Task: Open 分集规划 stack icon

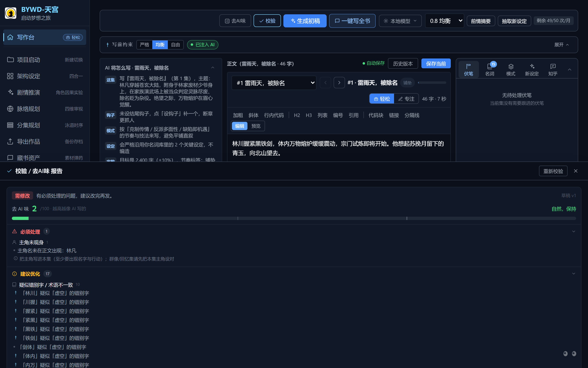Action: point(10,125)
